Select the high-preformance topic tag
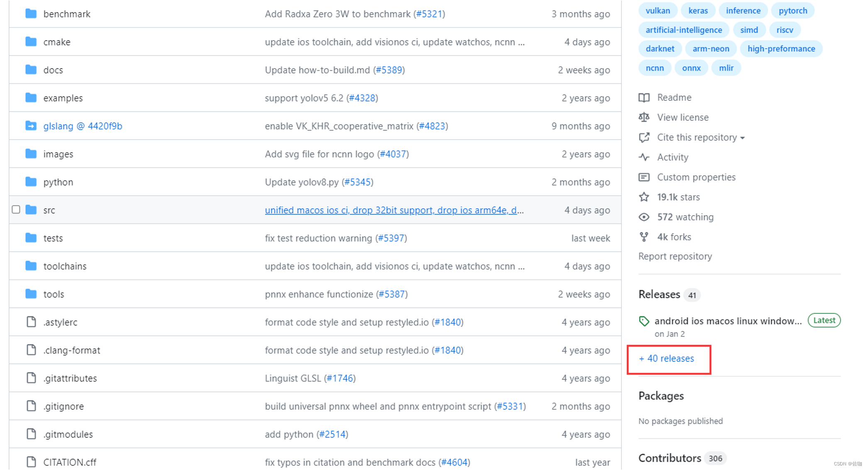This screenshot has height=470, width=868. [x=781, y=49]
